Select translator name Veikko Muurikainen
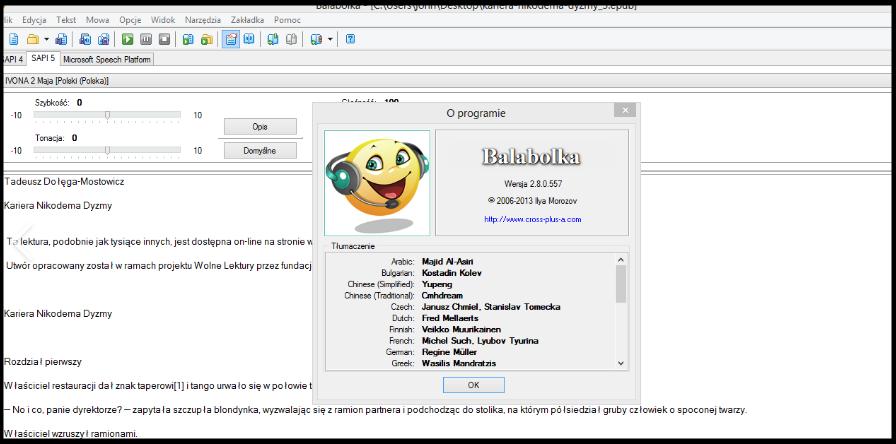Viewport: 896px width, 444px height. point(461,330)
